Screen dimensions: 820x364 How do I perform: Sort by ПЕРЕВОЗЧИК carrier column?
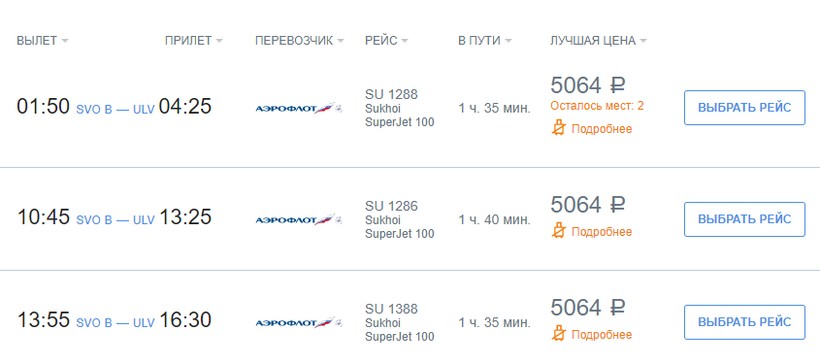tap(300, 41)
